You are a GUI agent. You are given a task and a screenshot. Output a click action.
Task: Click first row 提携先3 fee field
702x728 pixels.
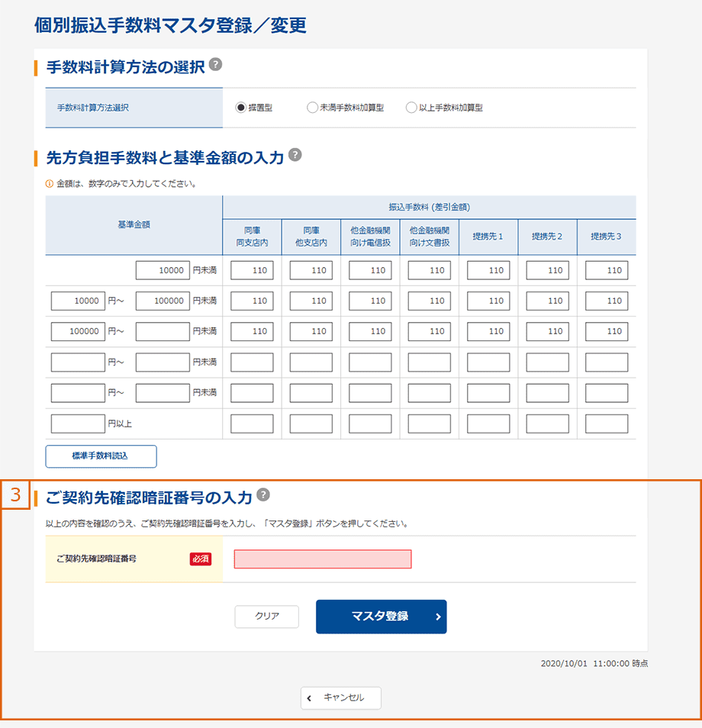click(607, 270)
